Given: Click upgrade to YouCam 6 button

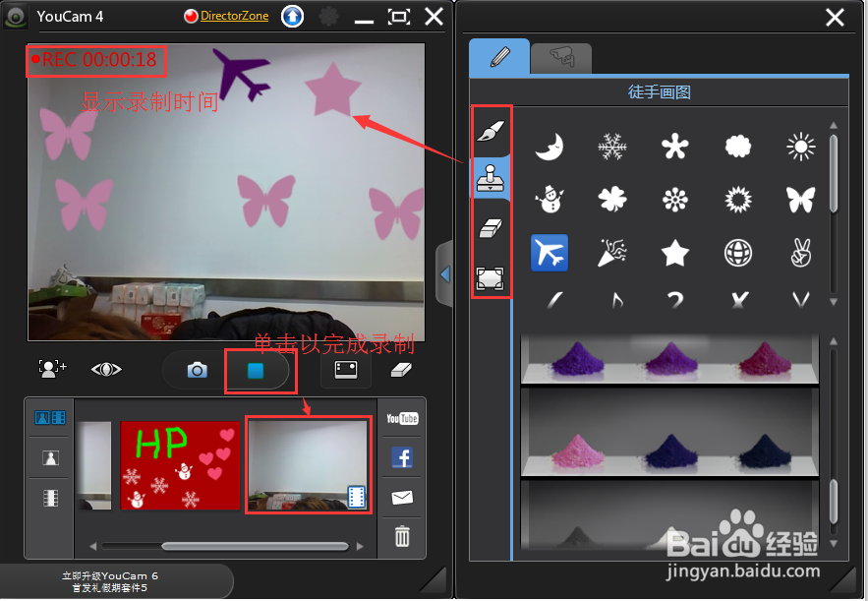Looking at the screenshot, I should (109, 580).
